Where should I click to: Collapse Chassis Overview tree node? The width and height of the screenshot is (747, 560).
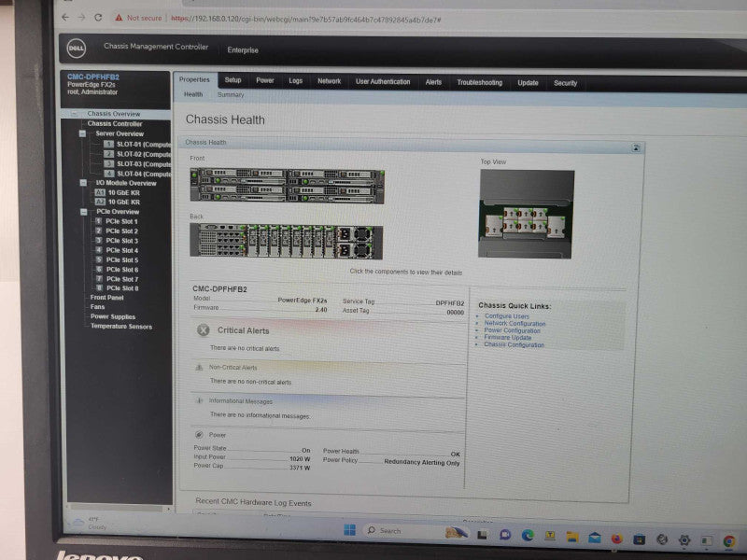click(x=75, y=114)
